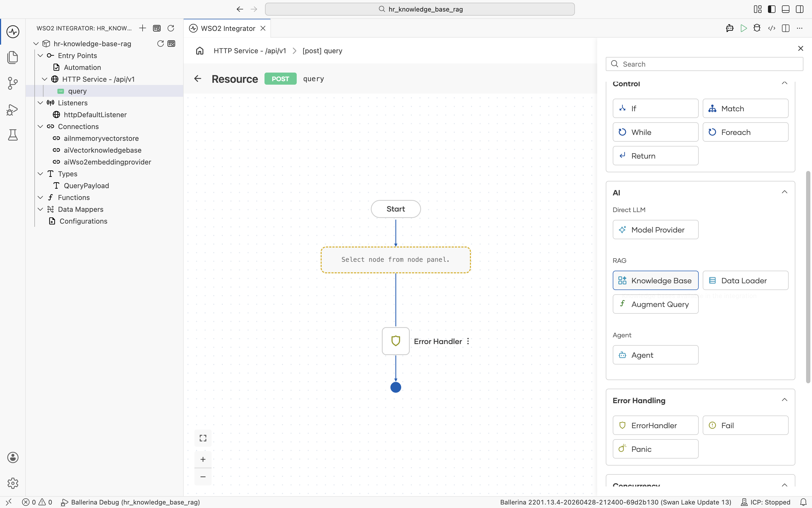The width and height of the screenshot is (812, 508).
Task: Run the integration with play icon
Action: click(x=744, y=28)
